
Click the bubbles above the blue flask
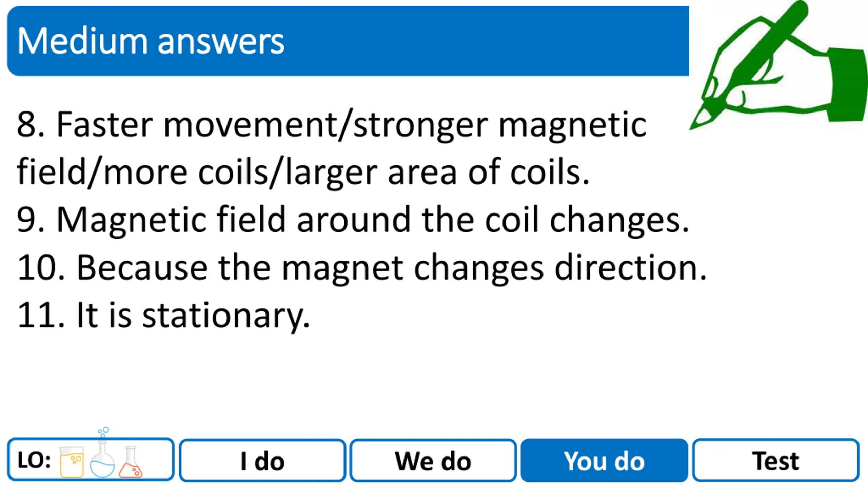tap(103, 432)
